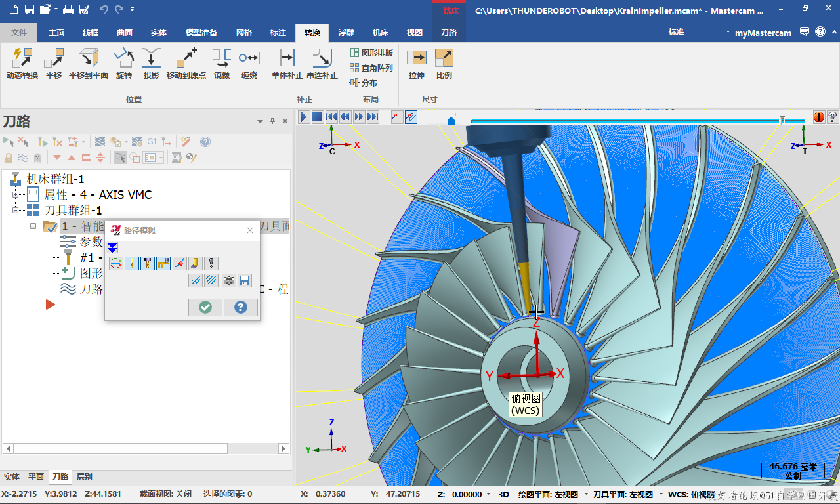This screenshot has width=840, height=504.
Task: Switch to the 实体 ribbon tab
Action: point(158,32)
